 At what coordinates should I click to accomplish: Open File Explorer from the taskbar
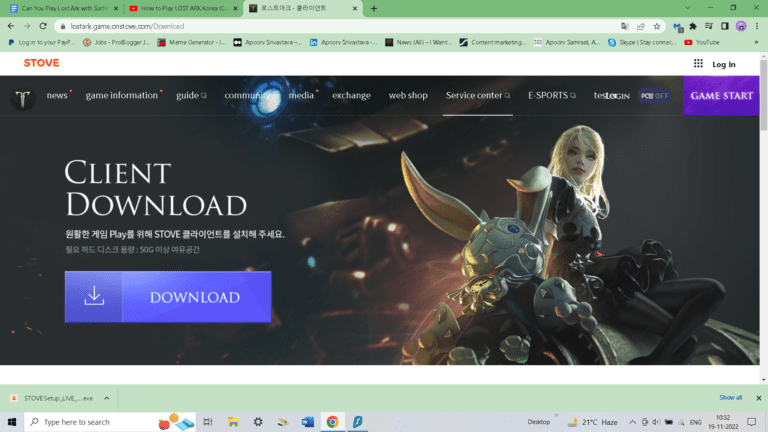(233, 422)
